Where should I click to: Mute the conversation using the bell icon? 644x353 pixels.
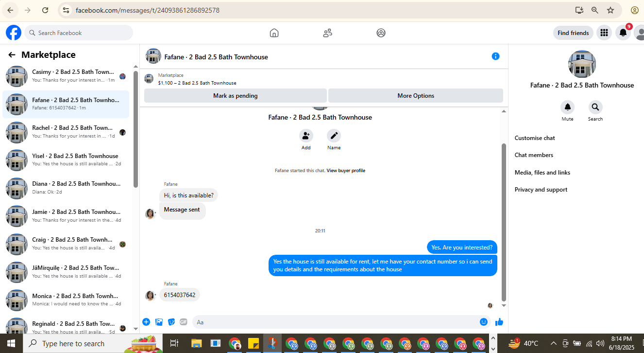[567, 107]
